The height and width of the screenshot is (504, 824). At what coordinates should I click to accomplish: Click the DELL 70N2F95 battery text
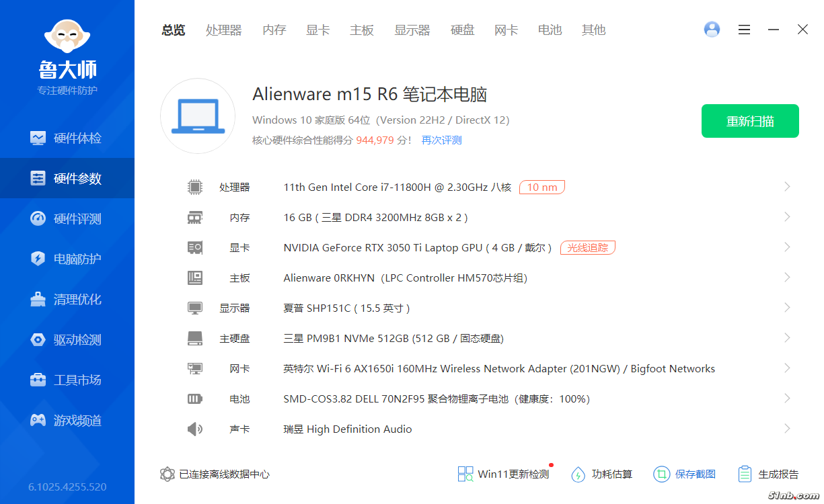437,399
